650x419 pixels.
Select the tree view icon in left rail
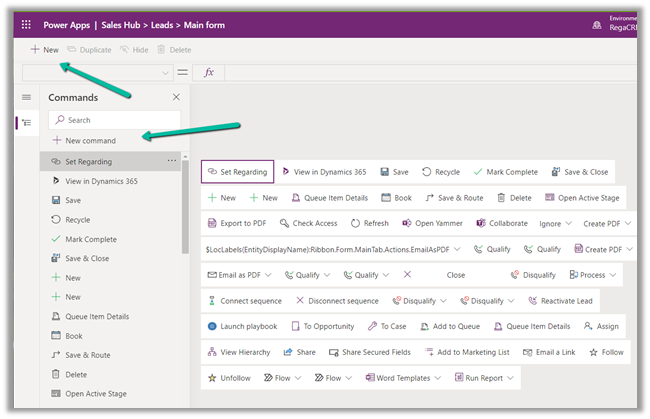[26, 122]
